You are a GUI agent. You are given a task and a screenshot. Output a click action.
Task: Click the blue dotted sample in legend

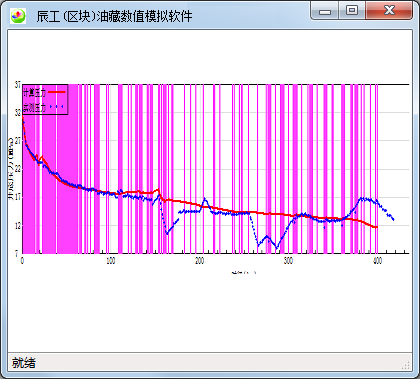pos(56,107)
